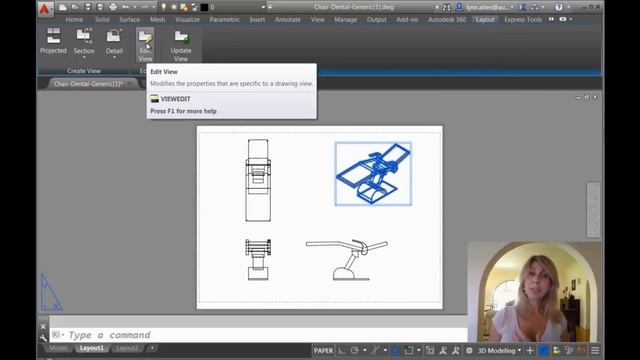Click the binoculars search icon in title bar

pyautogui.click(x=447, y=7)
